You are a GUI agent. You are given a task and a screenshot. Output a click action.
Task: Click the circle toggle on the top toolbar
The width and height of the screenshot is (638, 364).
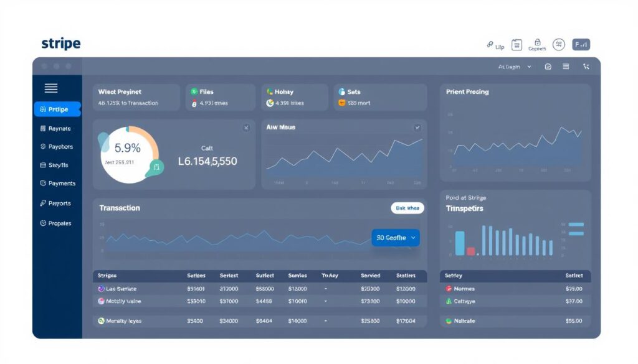pos(548,66)
